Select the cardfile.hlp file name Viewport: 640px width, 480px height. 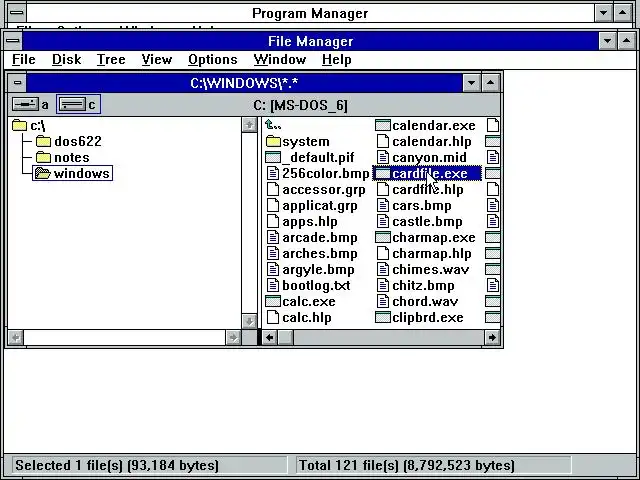(x=427, y=189)
